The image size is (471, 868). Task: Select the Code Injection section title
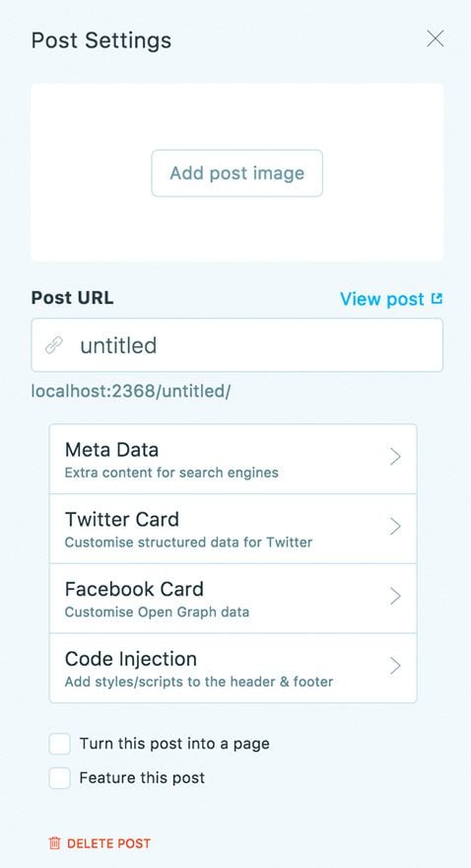(x=131, y=659)
